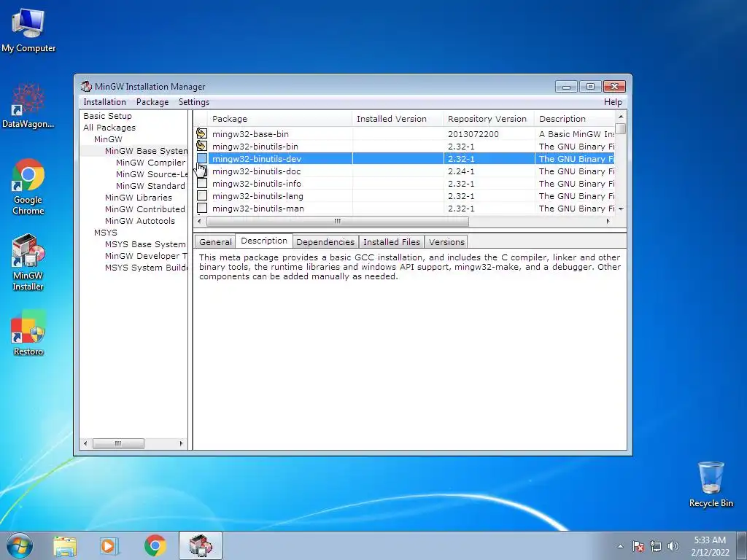The image size is (747, 560).
Task: Open the Settings menu
Action: (x=194, y=102)
